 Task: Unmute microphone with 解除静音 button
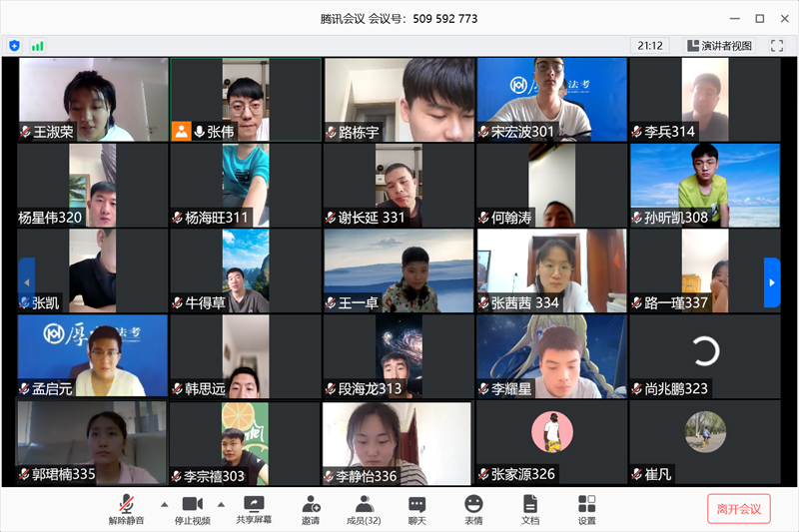click(x=127, y=509)
